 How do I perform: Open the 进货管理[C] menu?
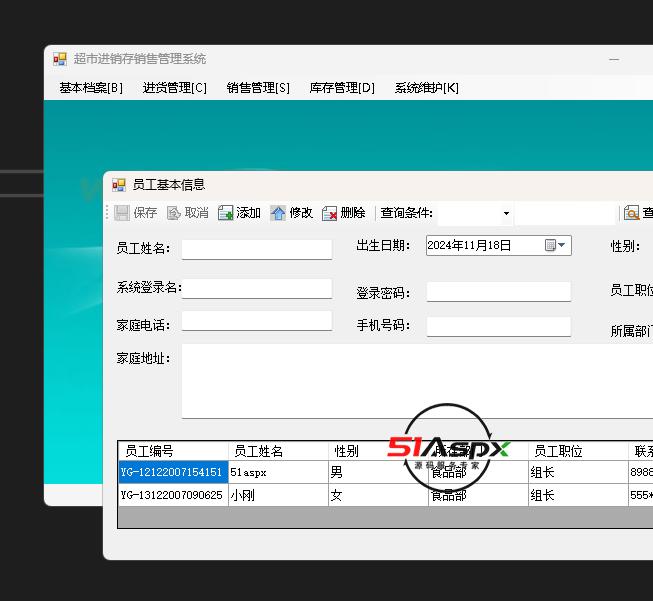(x=175, y=88)
